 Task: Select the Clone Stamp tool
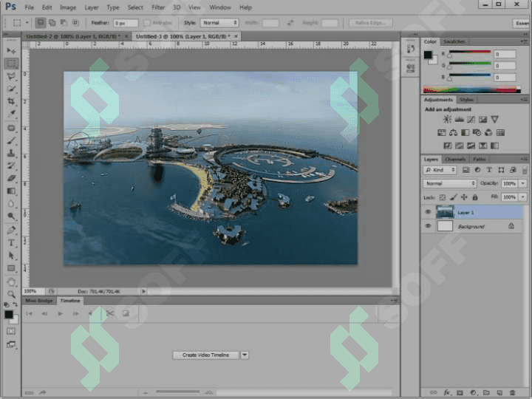pos(11,153)
